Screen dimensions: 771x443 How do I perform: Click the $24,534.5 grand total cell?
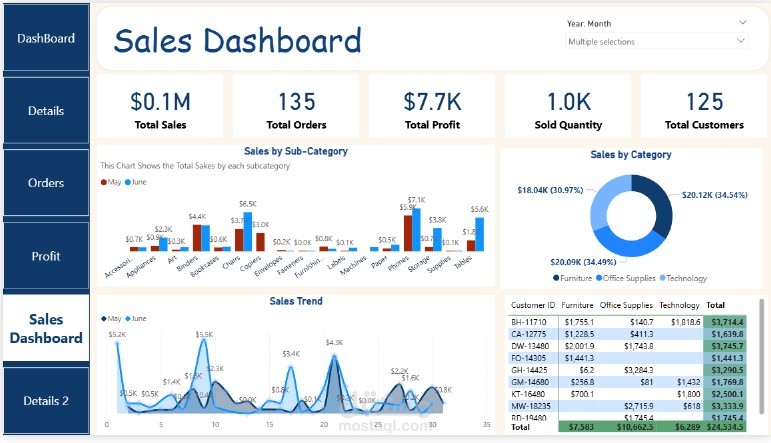click(725, 427)
